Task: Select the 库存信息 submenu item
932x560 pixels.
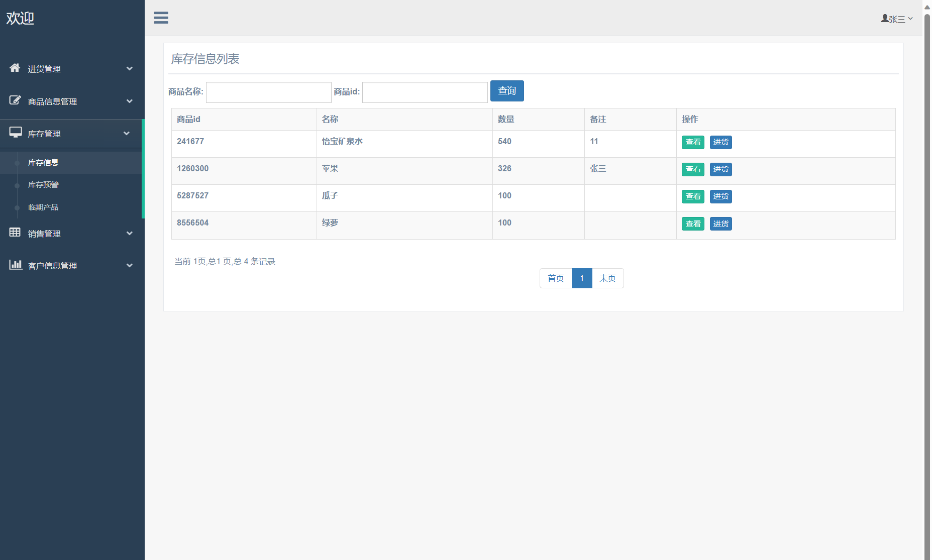Action: click(43, 163)
